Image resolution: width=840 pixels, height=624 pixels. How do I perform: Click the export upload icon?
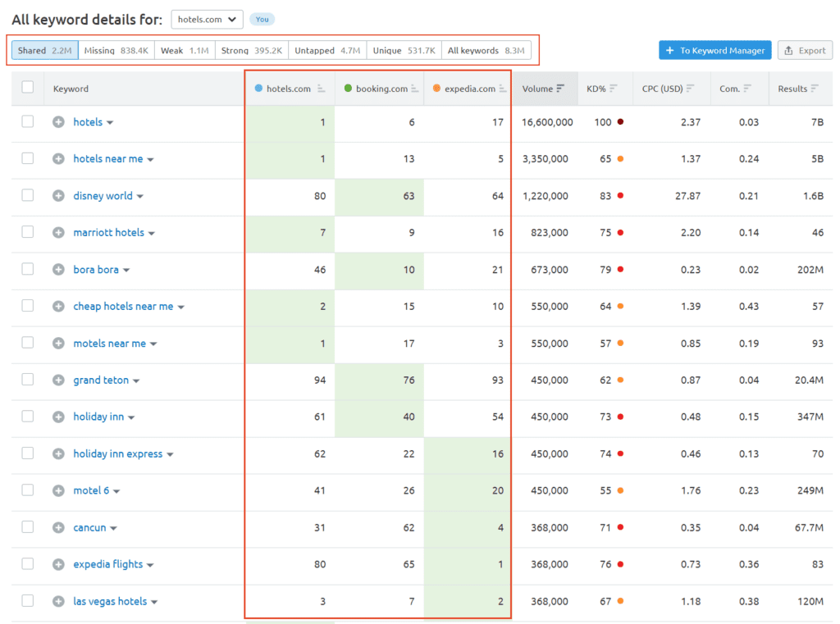[x=788, y=50]
